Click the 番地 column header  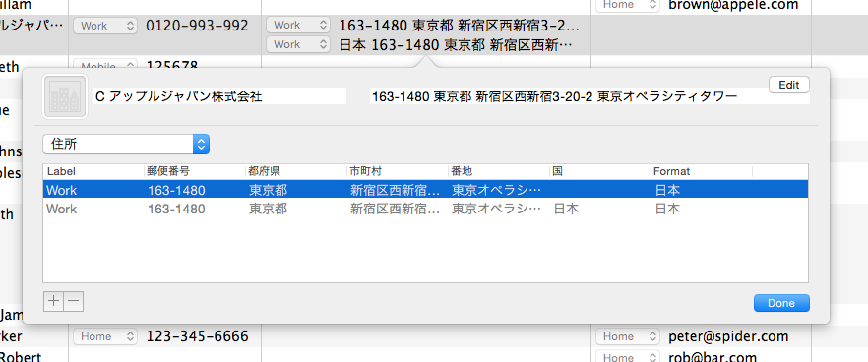pos(499,171)
